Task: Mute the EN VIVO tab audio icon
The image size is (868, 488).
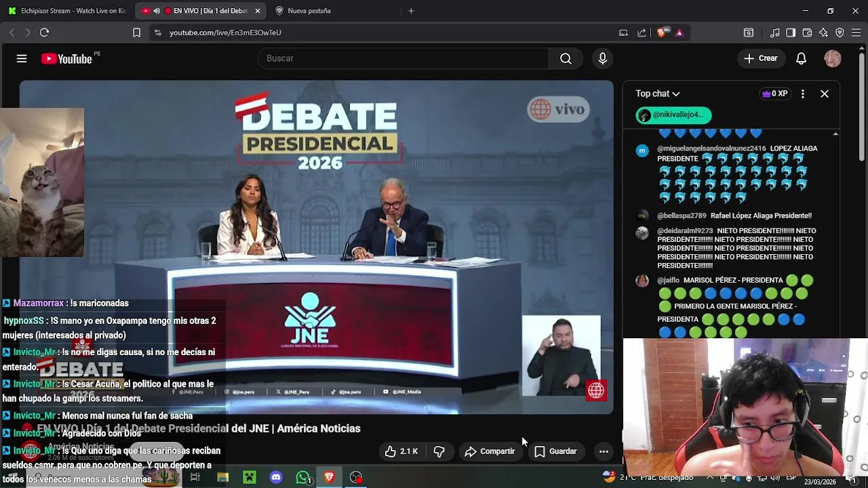Action: tap(156, 11)
